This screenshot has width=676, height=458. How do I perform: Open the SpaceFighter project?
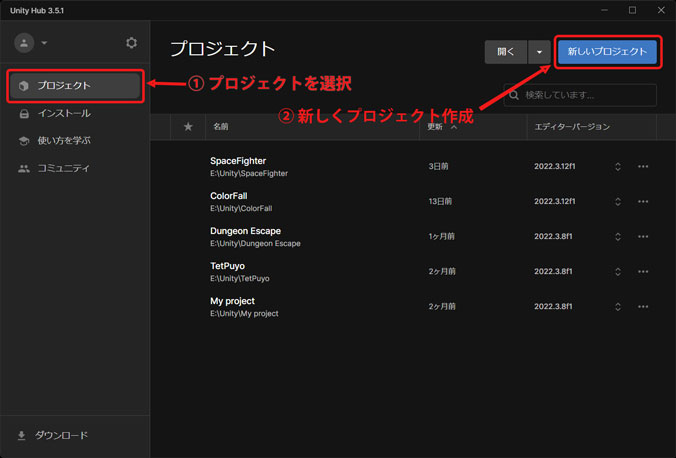coord(238,161)
